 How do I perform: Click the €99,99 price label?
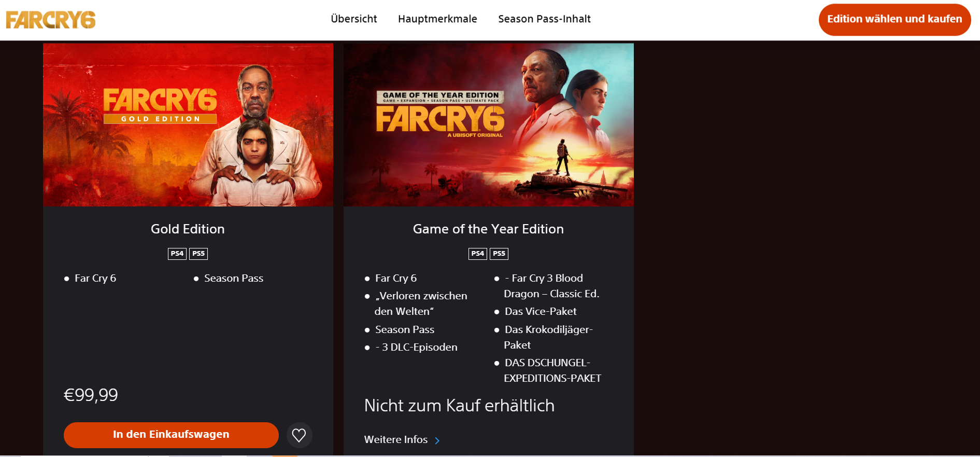(91, 395)
